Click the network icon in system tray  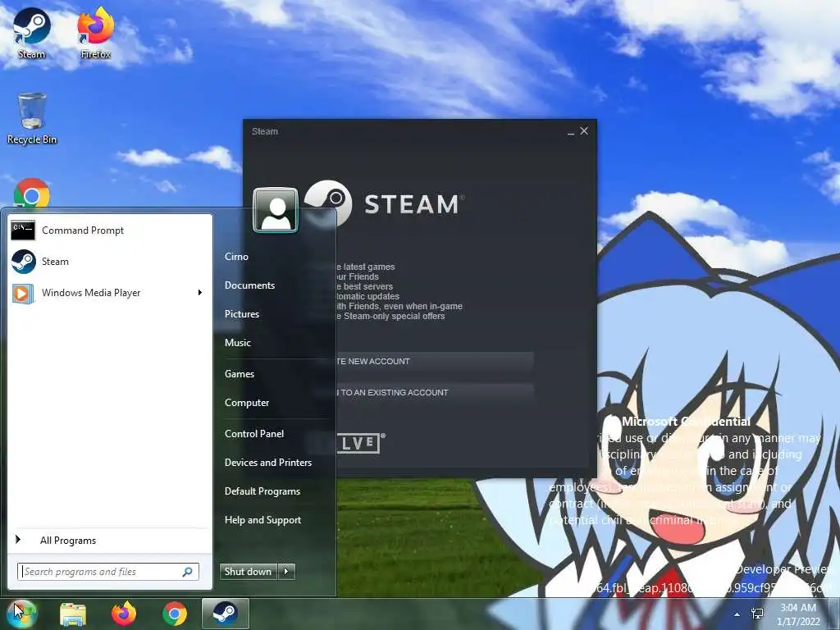(757, 614)
